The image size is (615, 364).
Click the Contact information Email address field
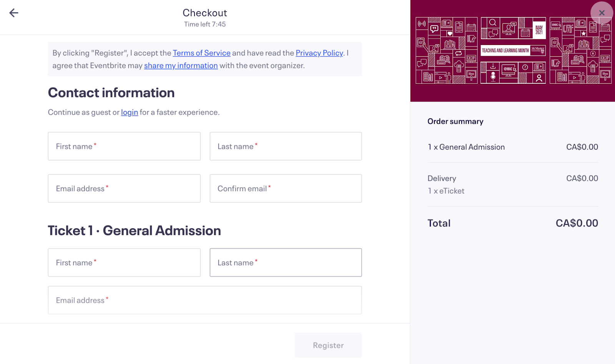[124, 189]
